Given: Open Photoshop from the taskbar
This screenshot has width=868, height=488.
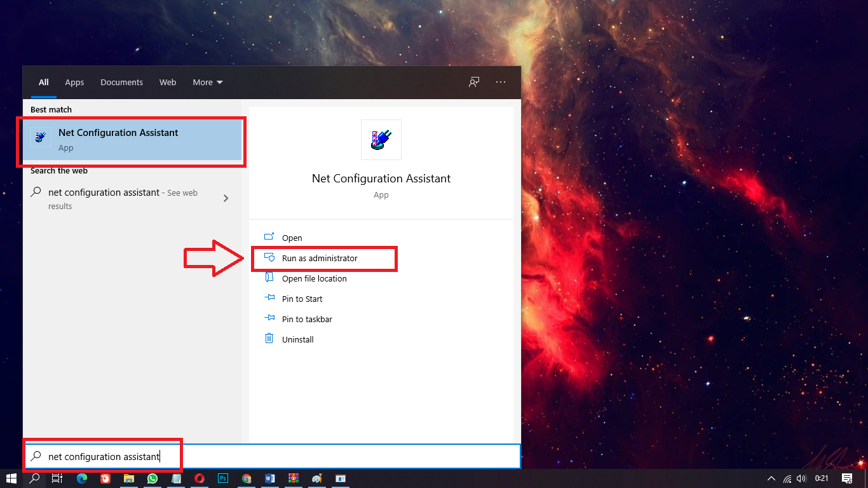Looking at the screenshot, I should coord(223,478).
